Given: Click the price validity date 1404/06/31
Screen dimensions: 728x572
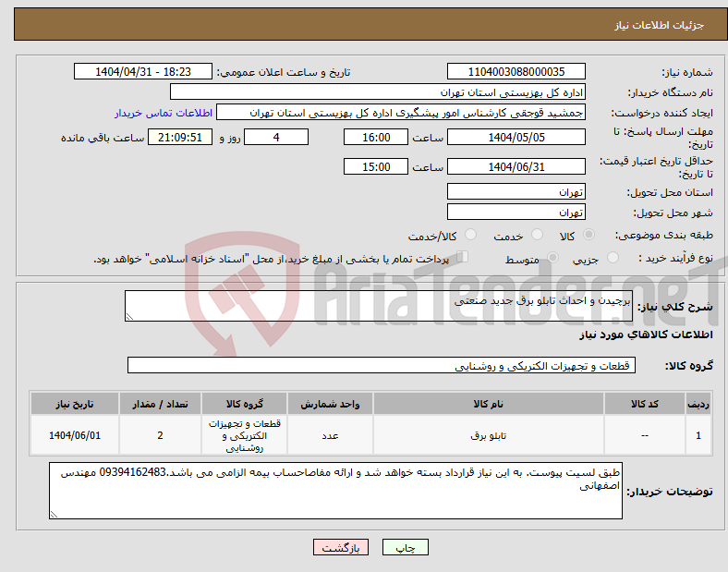Looking at the screenshot, I should pyautogui.click(x=516, y=166).
